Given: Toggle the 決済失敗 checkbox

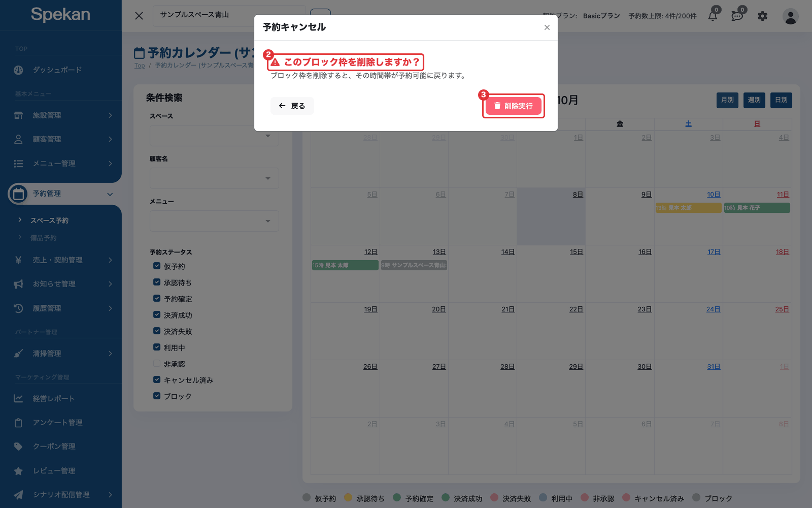Looking at the screenshot, I should (x=157, y=331).
